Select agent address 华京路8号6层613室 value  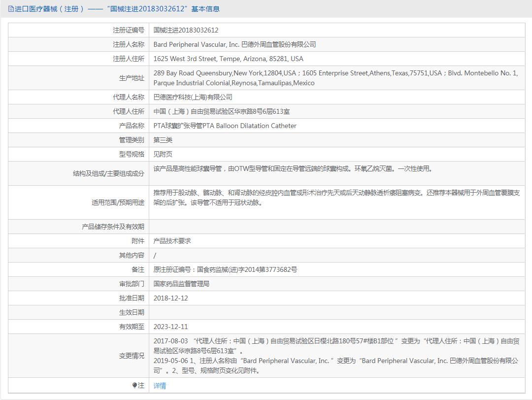[222, 111]
